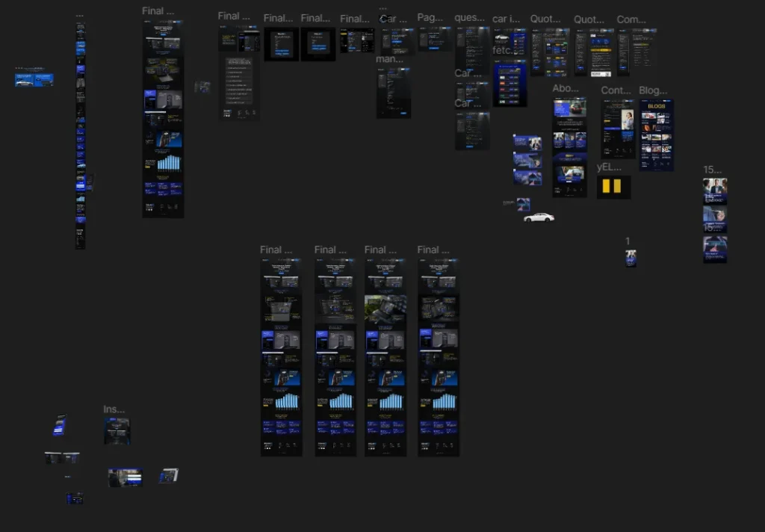This screenshot has width=765, height=532.
Task: Select the blue car banner at far left
Action: (34, 79)
